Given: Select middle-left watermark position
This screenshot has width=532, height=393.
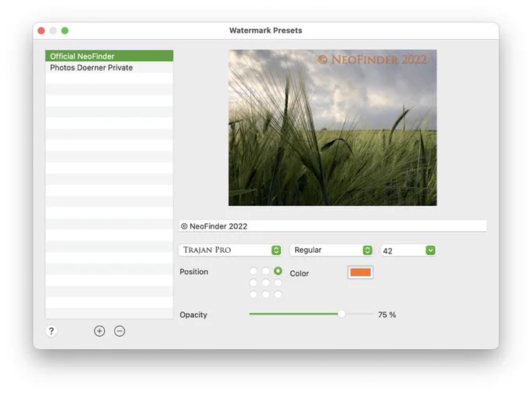Looking at the screenshot, I should tap(253, 283).
